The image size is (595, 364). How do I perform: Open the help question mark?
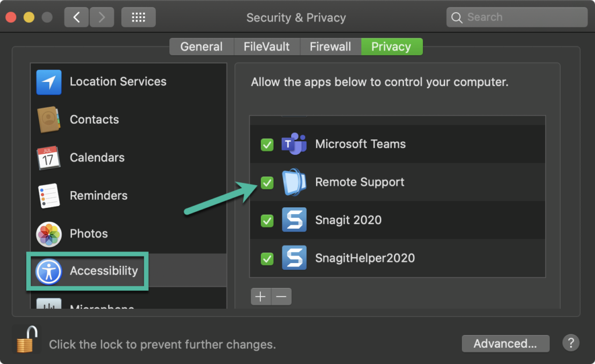(571, 343)
